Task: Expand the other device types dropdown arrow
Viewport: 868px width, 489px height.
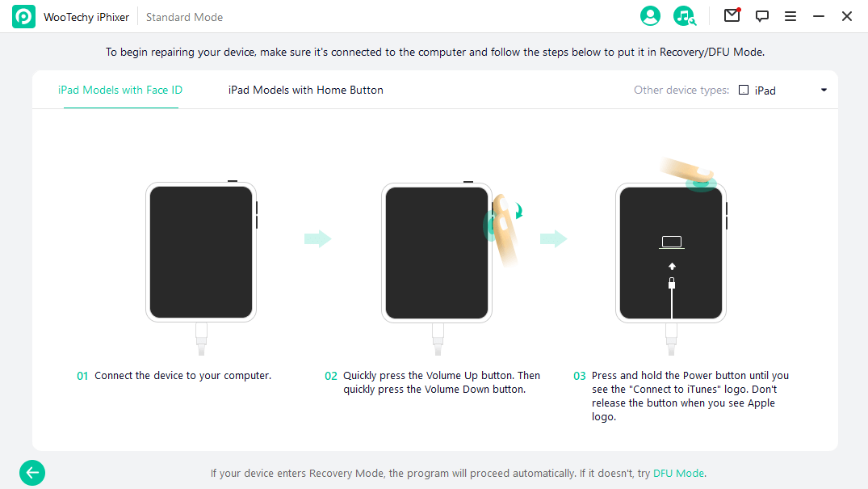Action: point(824,90)
